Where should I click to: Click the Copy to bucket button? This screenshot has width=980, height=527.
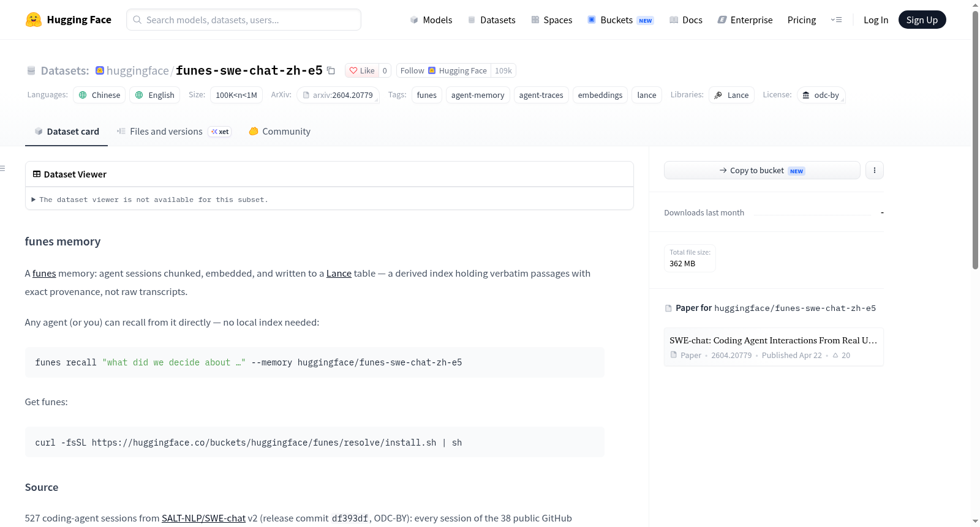(x=762, y=170)
